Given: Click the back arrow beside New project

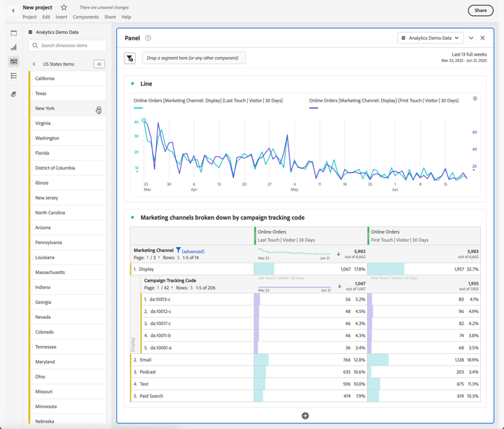Looking at the screenshot, I should [13, 10].
